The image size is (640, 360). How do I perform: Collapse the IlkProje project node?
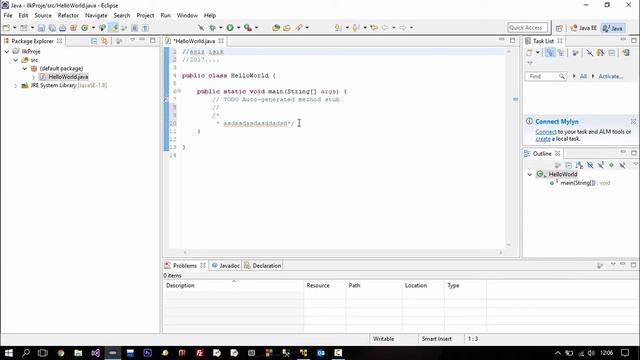pos(7,51)
